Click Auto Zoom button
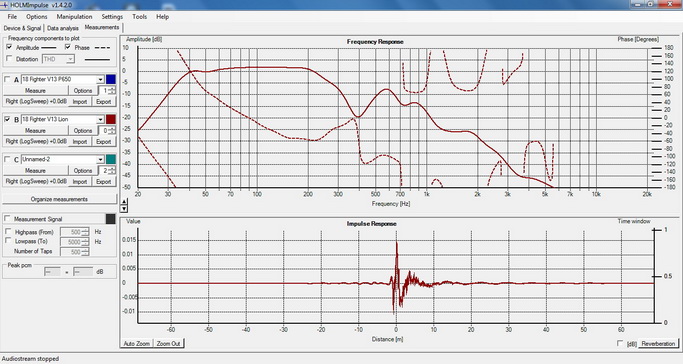The width and height of the screenshot is (683, 364). tap(136, 344)
